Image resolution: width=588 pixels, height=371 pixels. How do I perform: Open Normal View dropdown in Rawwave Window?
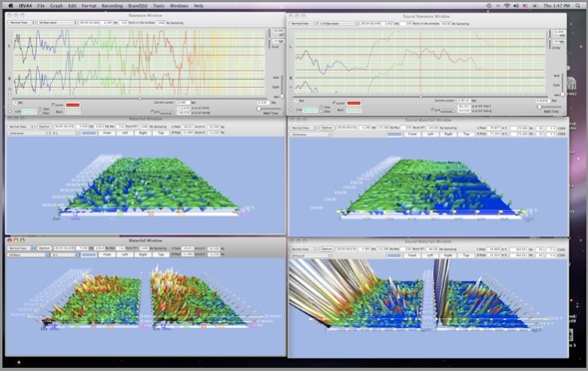pos(21,23)
